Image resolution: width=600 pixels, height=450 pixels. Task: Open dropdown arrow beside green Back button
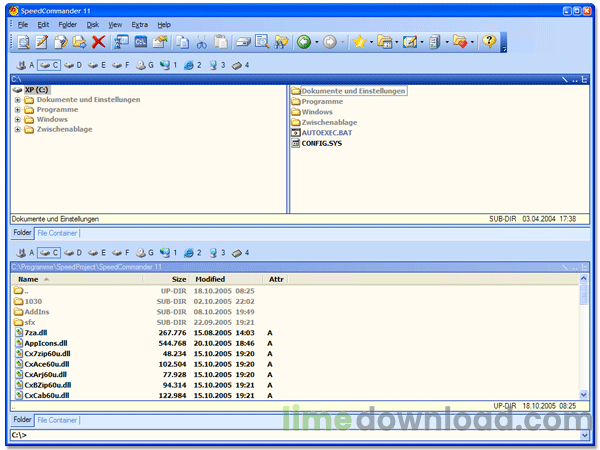(317, 42)
